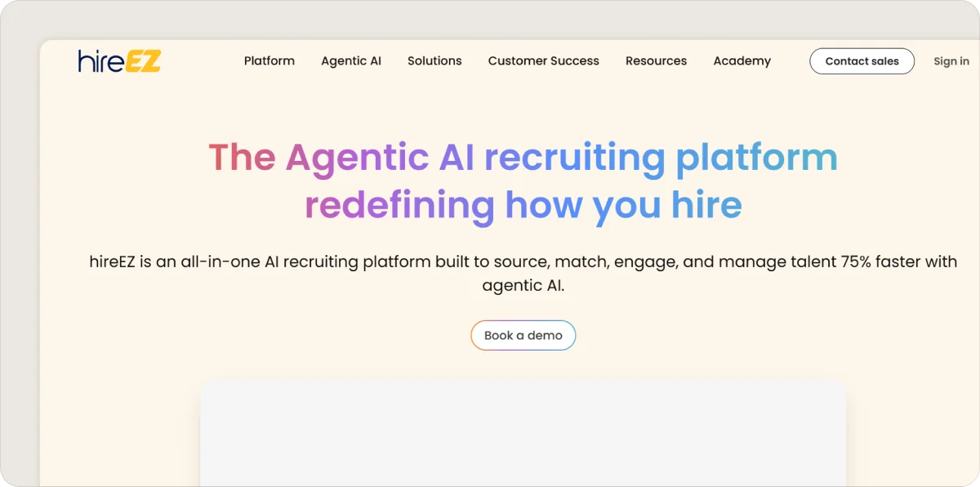Open the Academy menu

(742, 60)
